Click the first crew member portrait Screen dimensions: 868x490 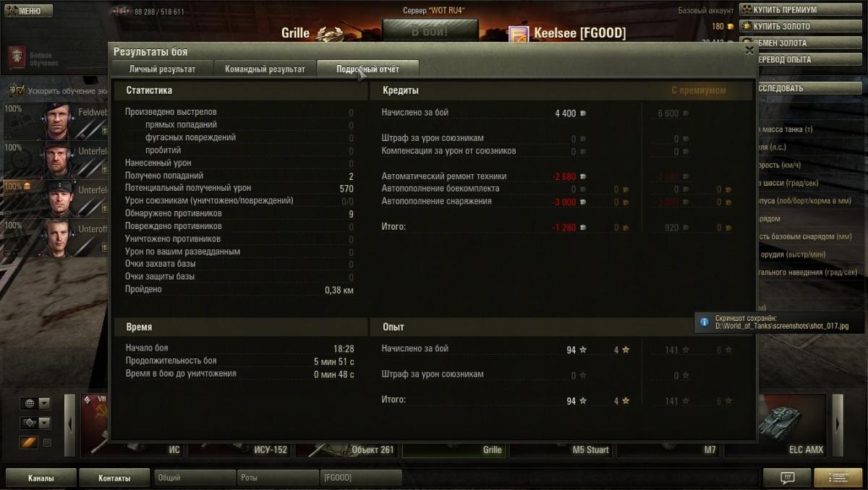coord(58,121)
